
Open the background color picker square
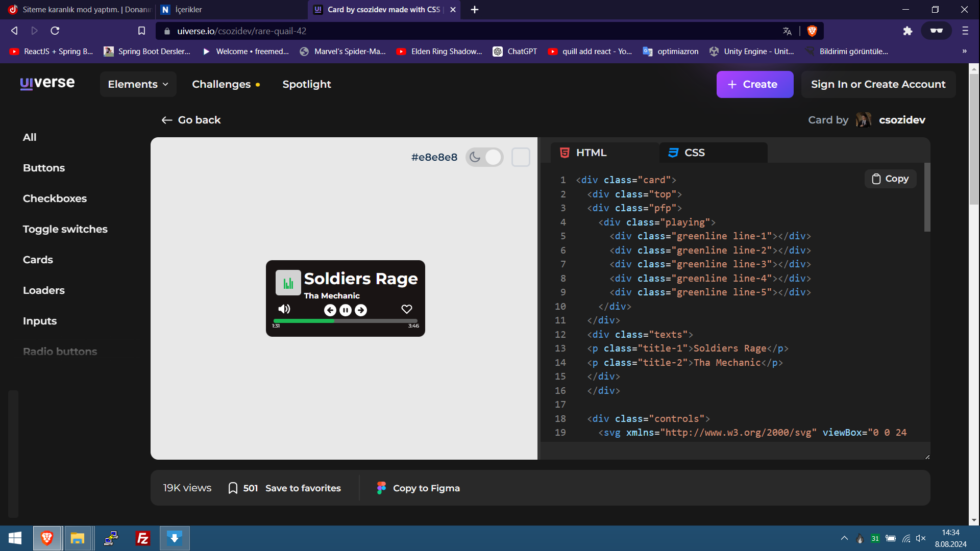point(521,157)
